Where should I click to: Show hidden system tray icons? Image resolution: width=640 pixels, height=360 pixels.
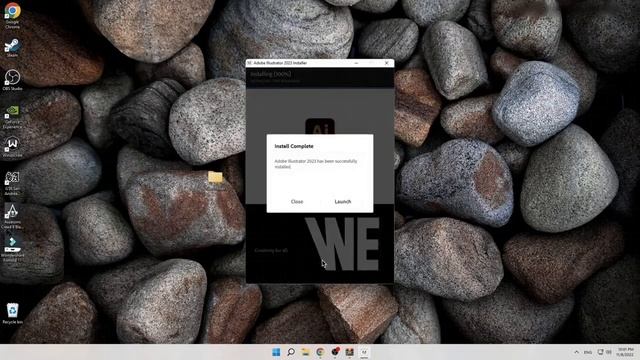(x=576, y=352)
